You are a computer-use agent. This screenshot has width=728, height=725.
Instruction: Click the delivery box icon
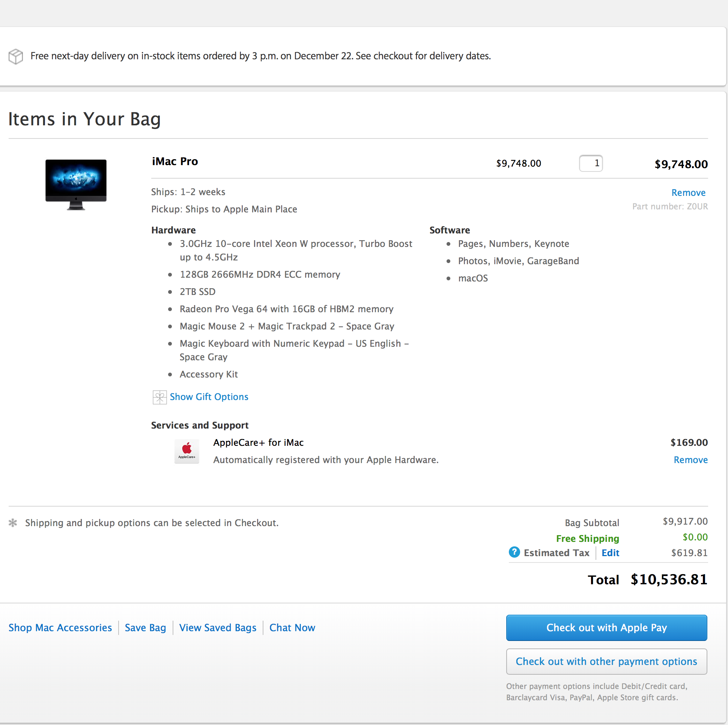click(15, 56)
